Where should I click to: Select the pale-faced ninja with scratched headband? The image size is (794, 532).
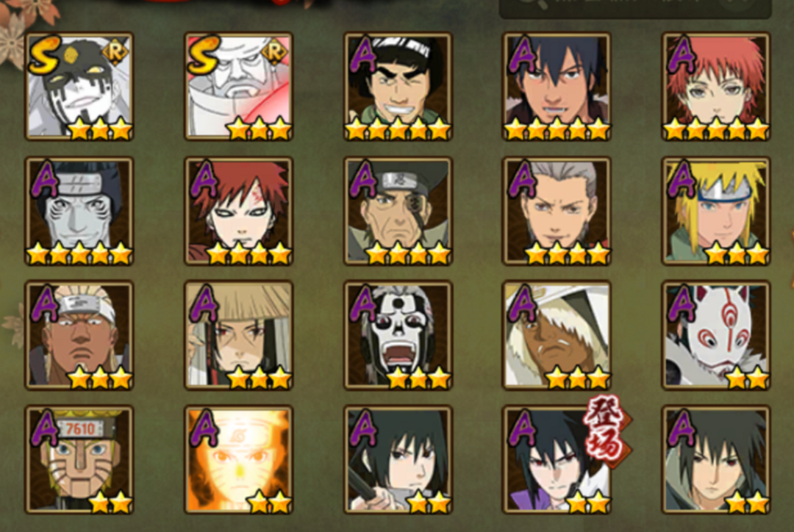point(79,211)
